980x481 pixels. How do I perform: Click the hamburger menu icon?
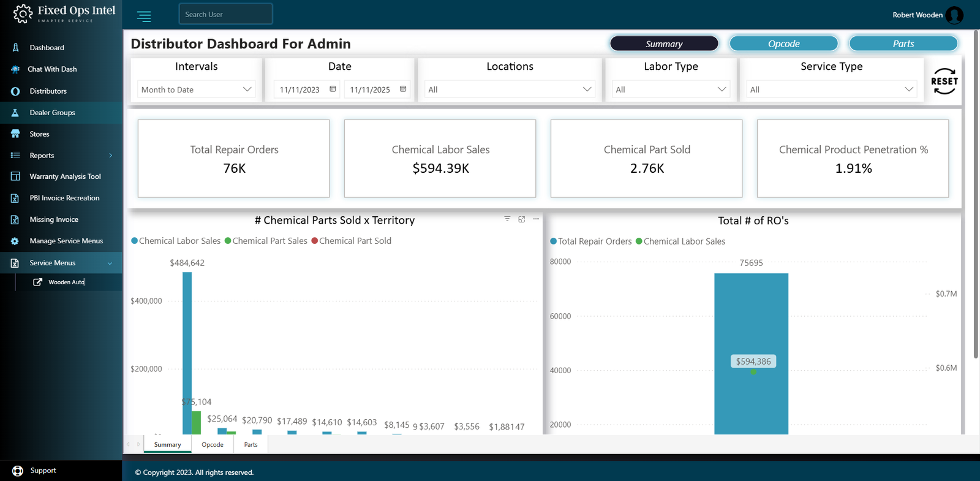pos(144,17)
